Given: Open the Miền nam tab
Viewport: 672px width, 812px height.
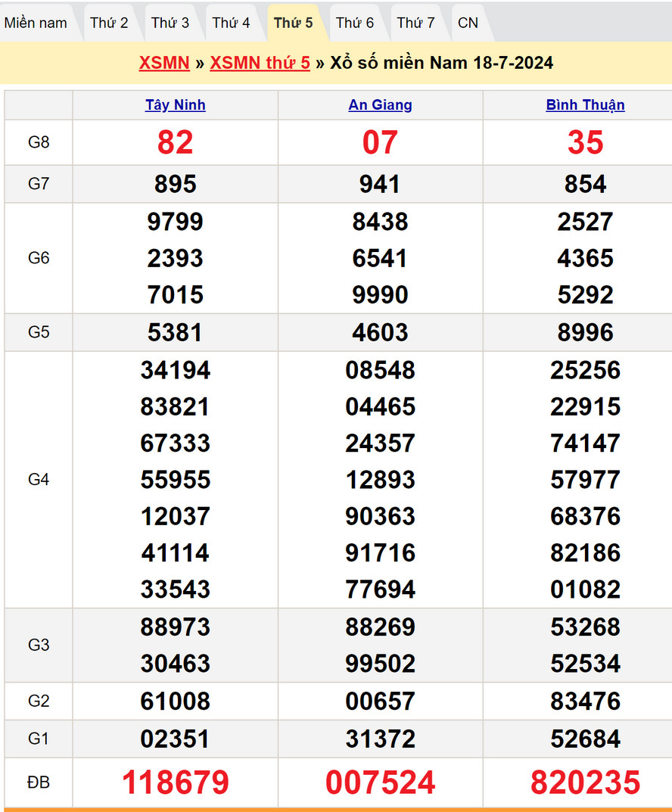Looking at the screenshot, I should pos(36,23).
